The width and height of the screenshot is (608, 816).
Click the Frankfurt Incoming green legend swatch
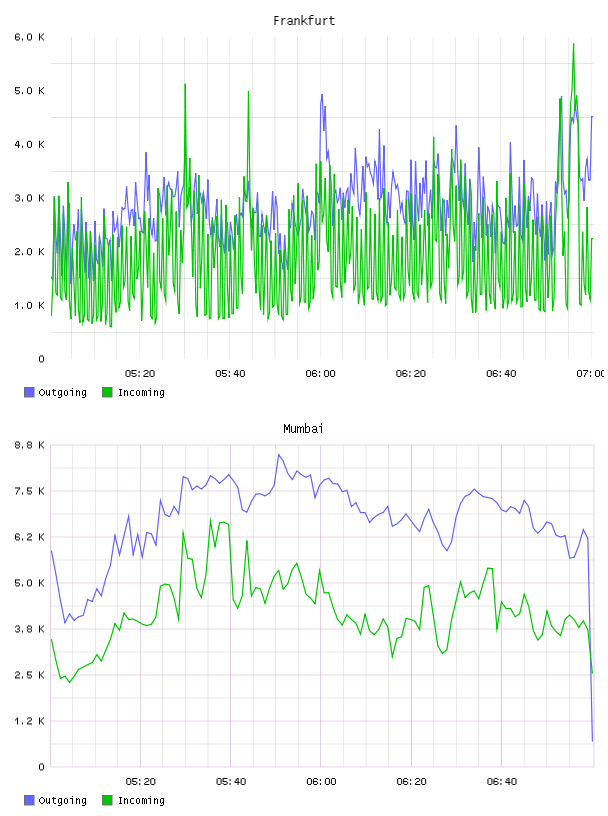107,392
